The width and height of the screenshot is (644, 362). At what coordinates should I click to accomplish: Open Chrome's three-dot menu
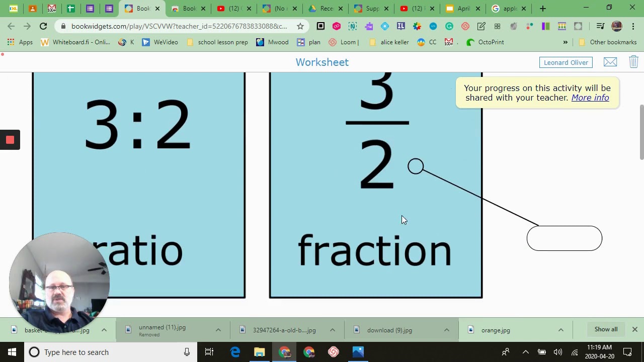[633, 26]
